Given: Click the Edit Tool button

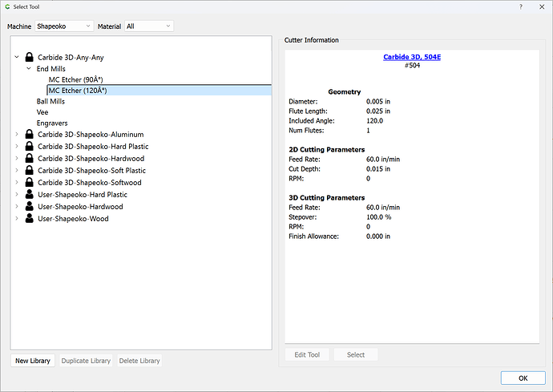Looking at the screenshot, I should click(307, 354).
